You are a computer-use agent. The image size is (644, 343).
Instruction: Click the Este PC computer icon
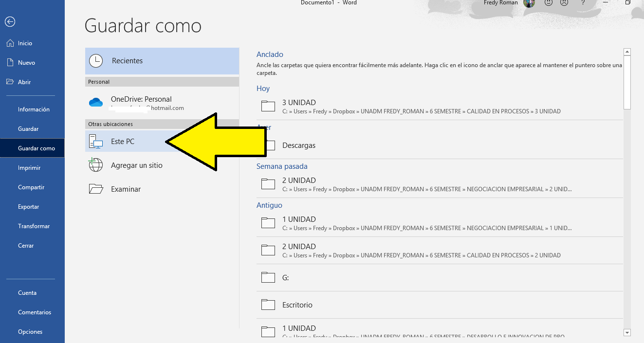point(95,141)
